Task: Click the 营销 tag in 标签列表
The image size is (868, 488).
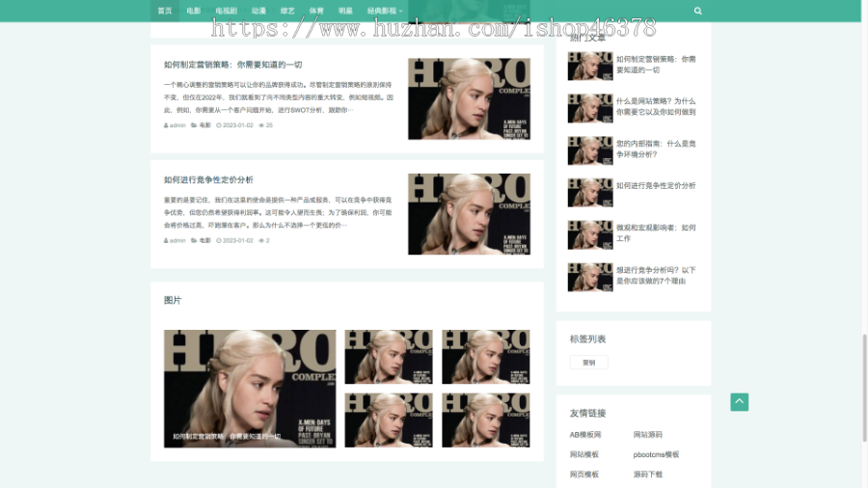Action: pos(589,363)
